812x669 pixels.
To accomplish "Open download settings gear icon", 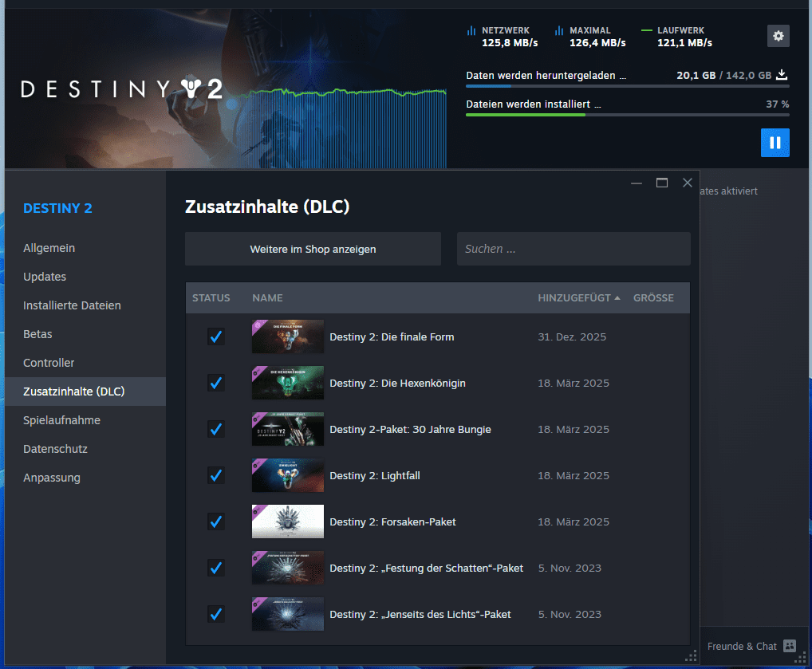I will (x=778, y=36).
